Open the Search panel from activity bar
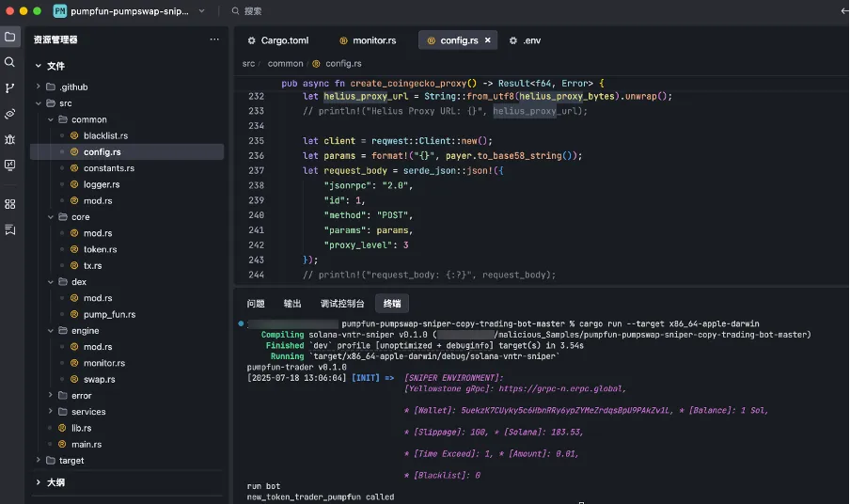Image resolution: width=850 pixels, height=504 pixels. (x=10, y=62)
